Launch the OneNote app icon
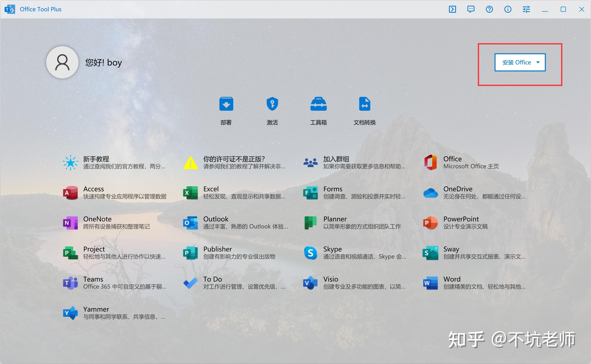591x364 pixels. click(x=70, y=223)
